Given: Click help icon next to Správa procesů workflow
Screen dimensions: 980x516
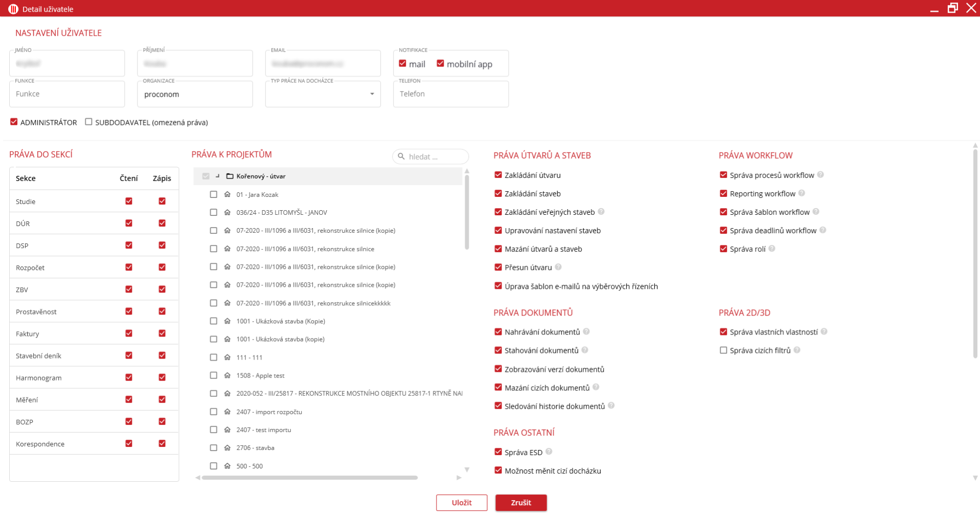Looking at the screenshot, I should [820, 175].
